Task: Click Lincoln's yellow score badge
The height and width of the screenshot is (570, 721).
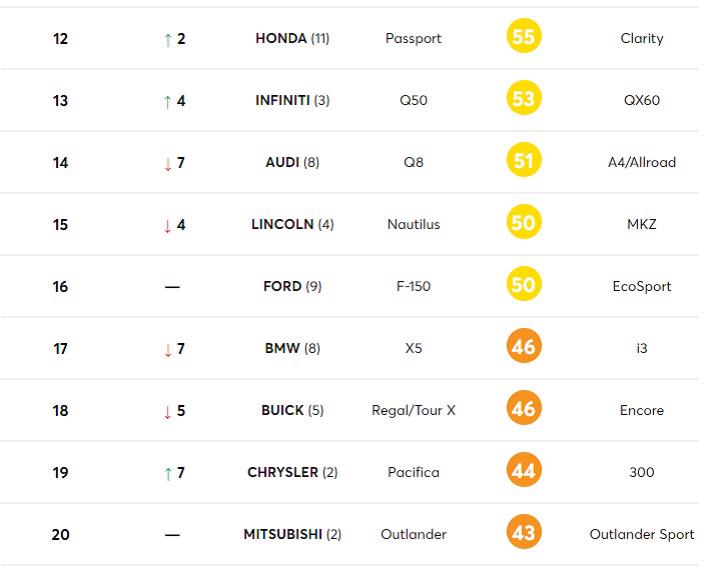Action: [x=523, y=223]
